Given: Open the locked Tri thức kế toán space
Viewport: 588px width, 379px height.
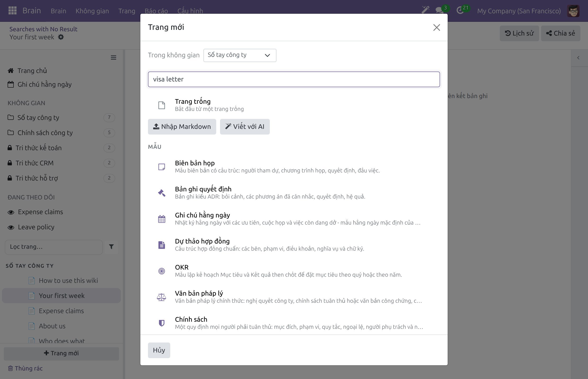Looking at the screenshot, I should (62, 148).
